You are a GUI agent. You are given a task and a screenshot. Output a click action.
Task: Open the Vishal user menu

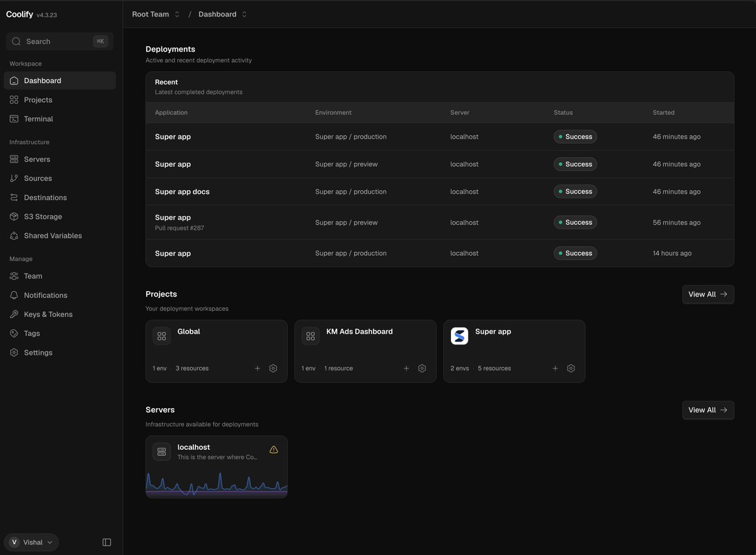click(x=31, y=542)
